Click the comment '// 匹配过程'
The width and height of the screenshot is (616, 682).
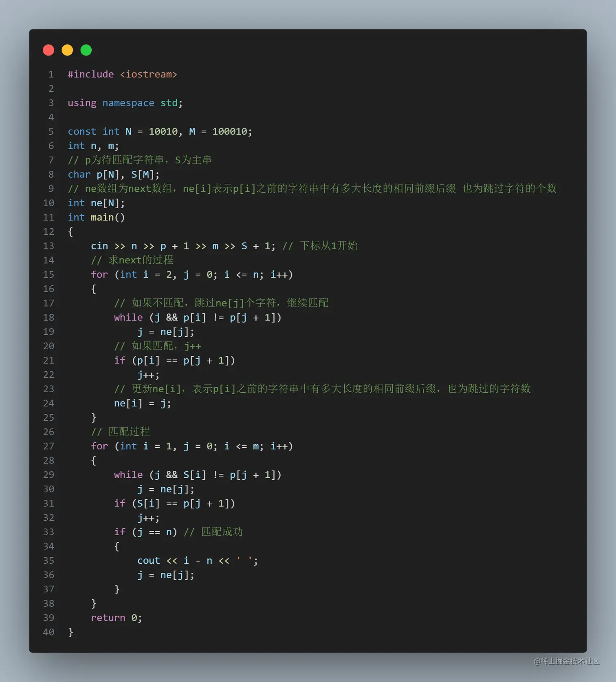[x=121, y=432]
